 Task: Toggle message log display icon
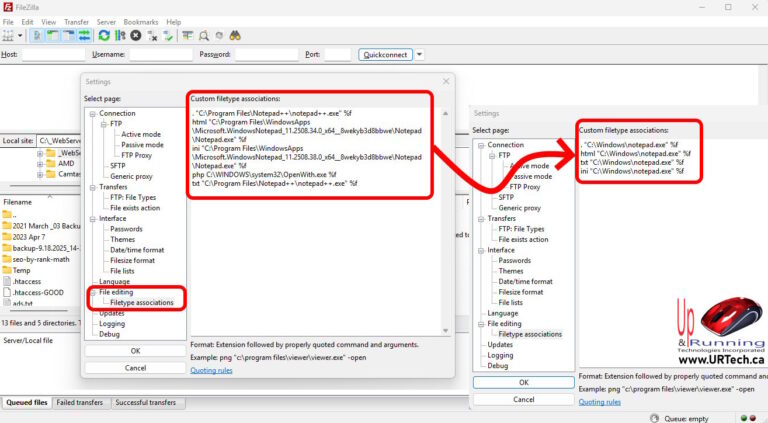click(x=37, y=35)
